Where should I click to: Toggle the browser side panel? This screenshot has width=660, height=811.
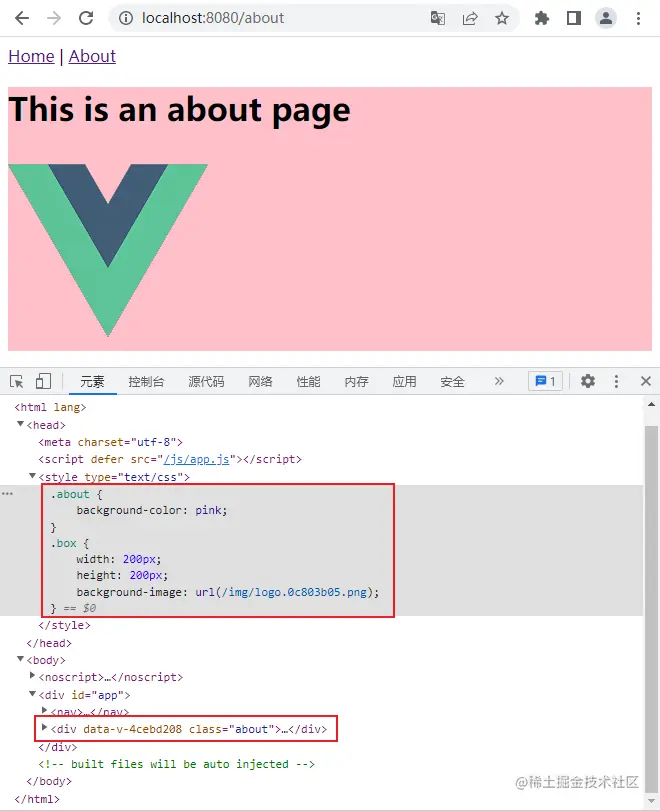(x=574, y=19)
